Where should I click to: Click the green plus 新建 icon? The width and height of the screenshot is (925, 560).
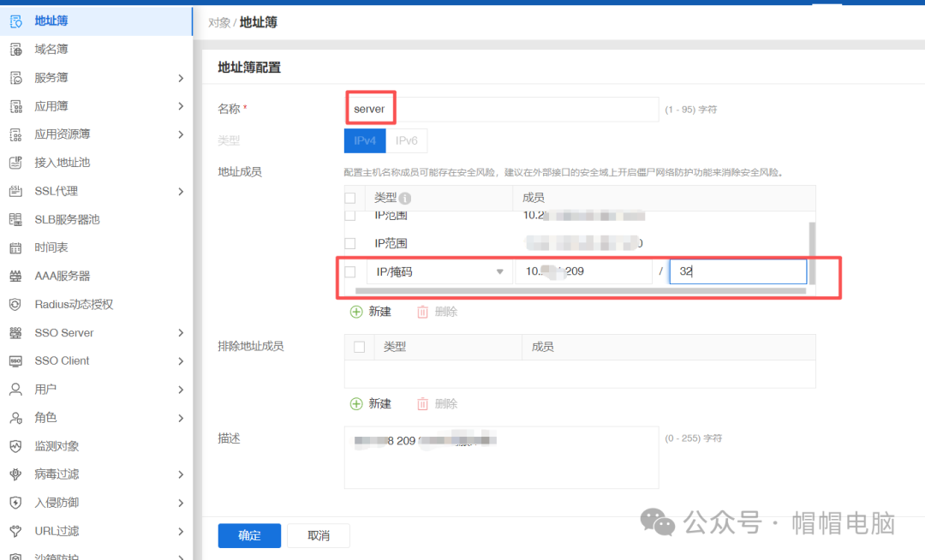pyautogui.click(x=357, y=312)
